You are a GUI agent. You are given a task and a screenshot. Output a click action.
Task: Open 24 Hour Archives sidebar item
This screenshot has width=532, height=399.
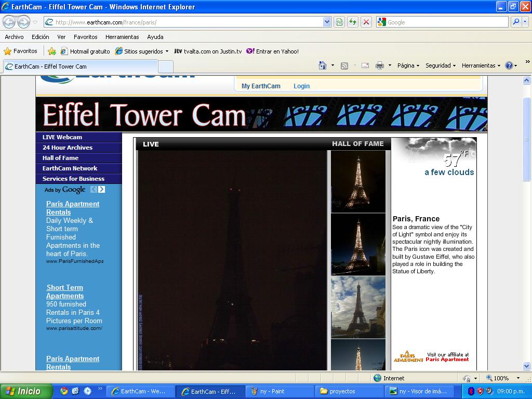[x=79, y=148]
